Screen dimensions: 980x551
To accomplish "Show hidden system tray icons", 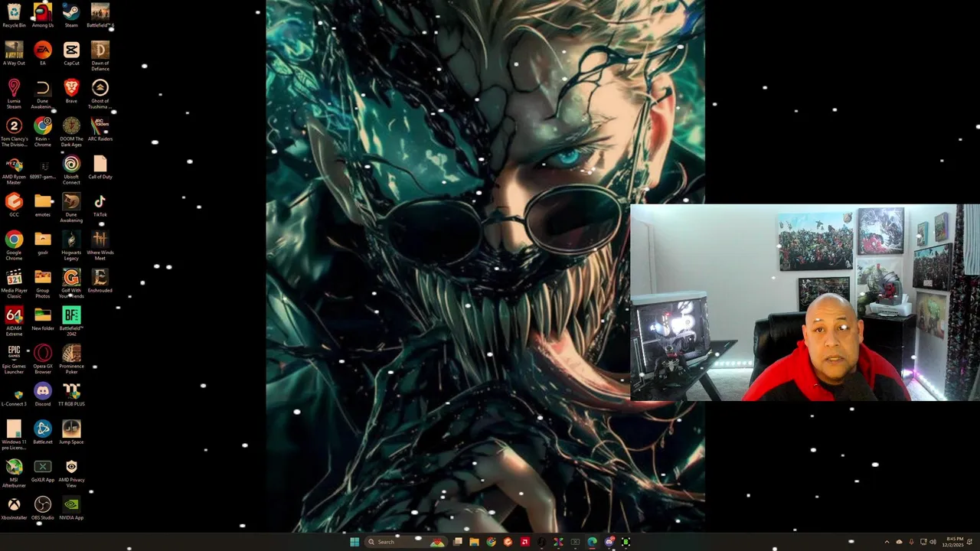I will [x=887, y=542].
